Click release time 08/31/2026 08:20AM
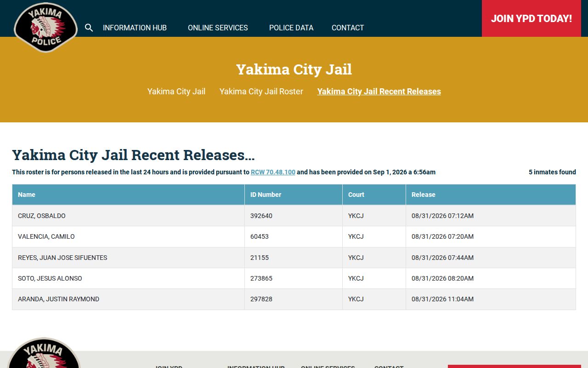Screen dimensions: 588x368 (442, 278)
